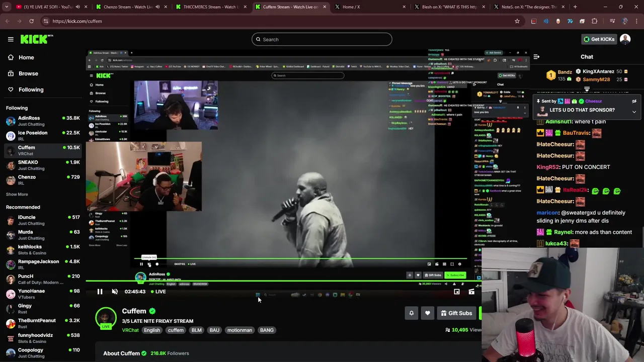Click the Search input field
Image resolution: width=644 pixels, height=362 pixels.
[x=322, y=39]
